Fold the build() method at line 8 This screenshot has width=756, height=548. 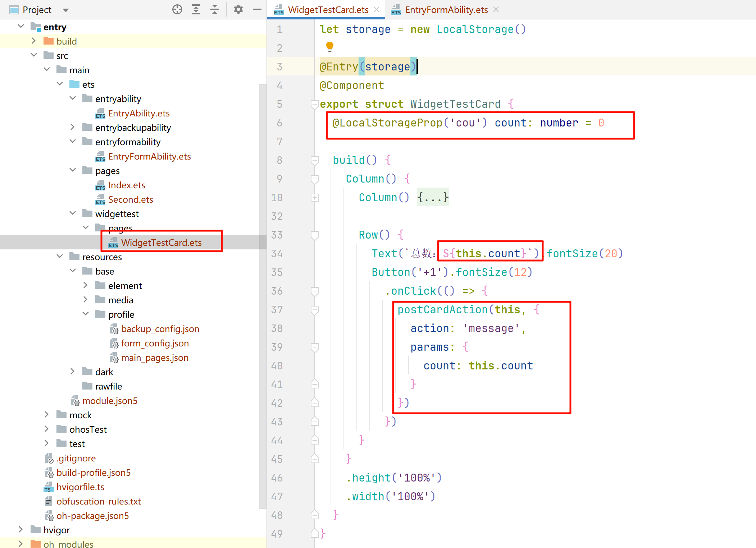pos(315,160)
